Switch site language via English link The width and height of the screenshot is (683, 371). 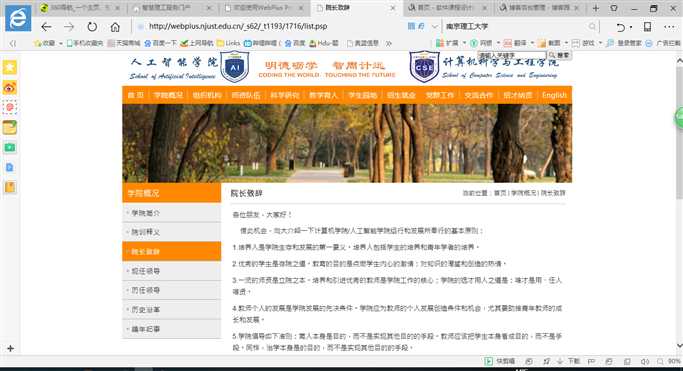tap(554, 95)
